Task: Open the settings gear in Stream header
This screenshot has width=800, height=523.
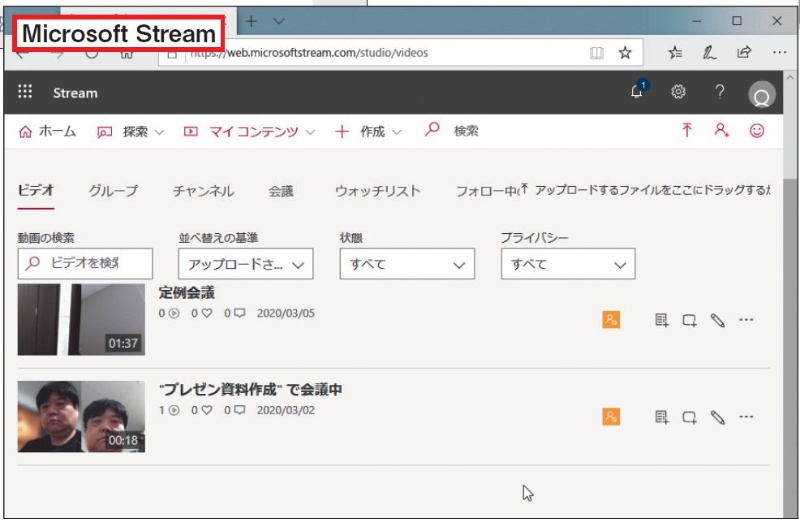Action: click(x=678, y=92)
